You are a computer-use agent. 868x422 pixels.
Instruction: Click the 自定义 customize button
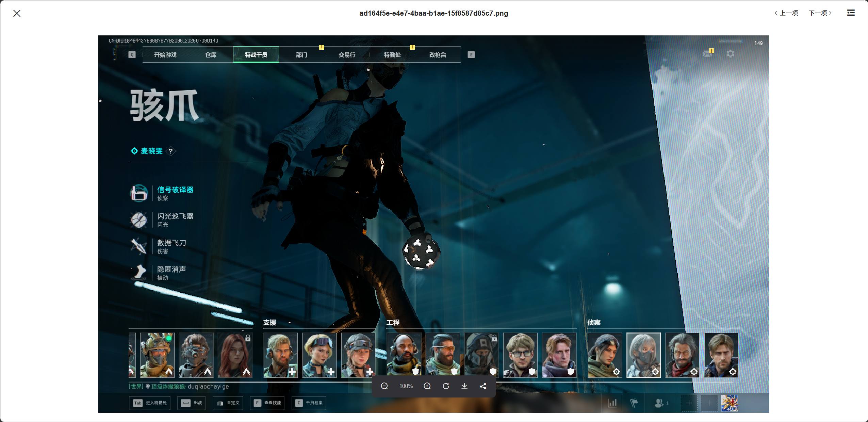(228, 403)
